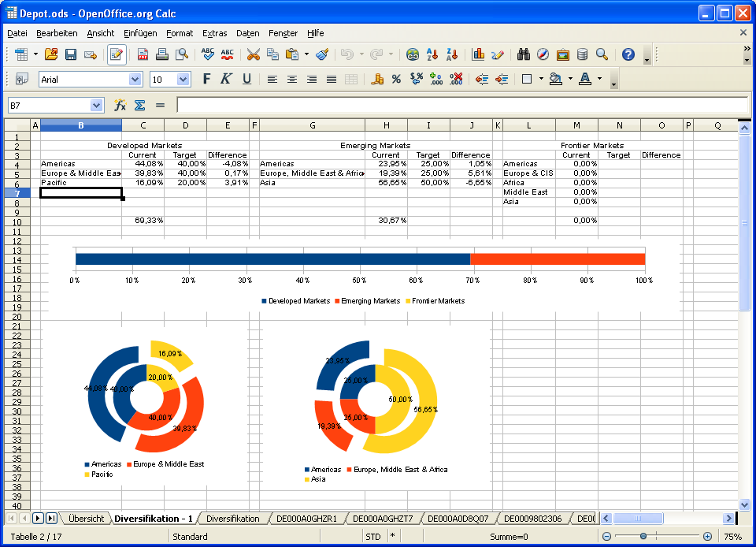Toggle italic formatting (K button)
The image size is (756, 547).
[x=226, y=79]
